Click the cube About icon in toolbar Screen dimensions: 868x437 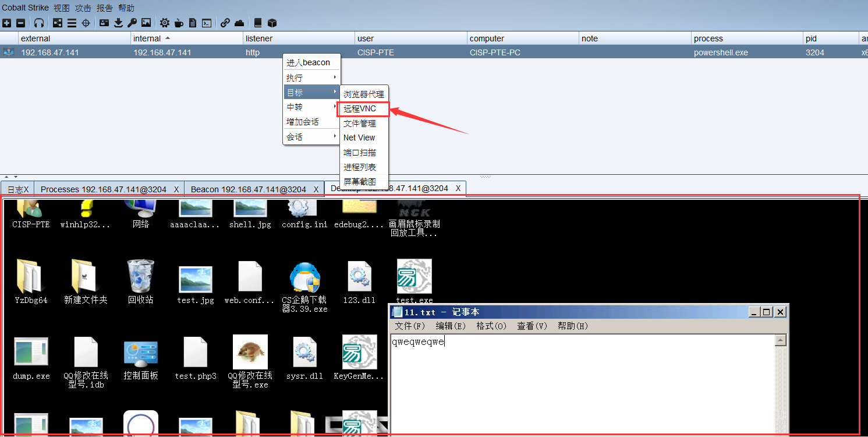click(x=272, y=23)
